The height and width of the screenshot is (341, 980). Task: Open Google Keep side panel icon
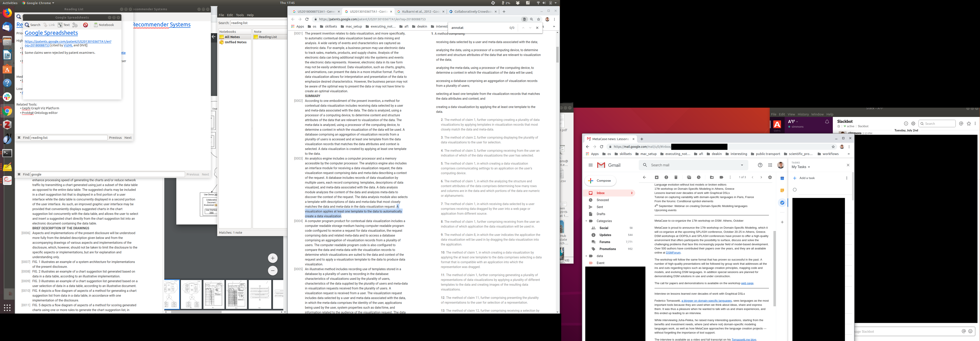(782, 190)
